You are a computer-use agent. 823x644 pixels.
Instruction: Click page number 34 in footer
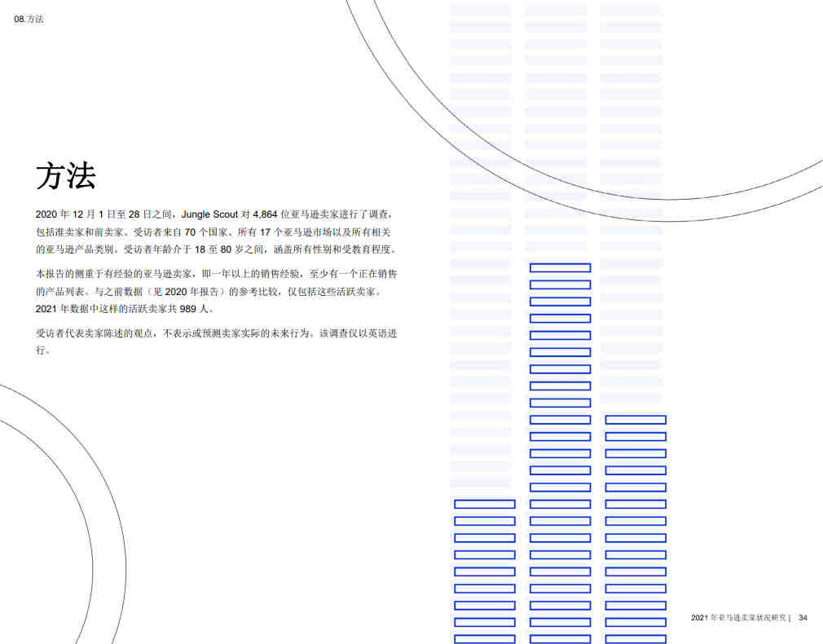tap(803, 618)
